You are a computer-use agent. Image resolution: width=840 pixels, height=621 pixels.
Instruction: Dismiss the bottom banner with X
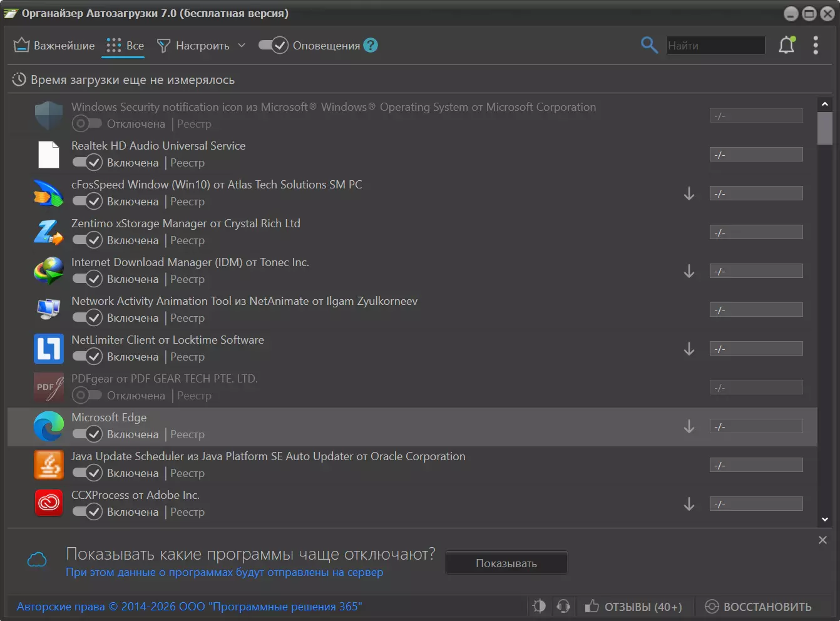coord(822,540)
